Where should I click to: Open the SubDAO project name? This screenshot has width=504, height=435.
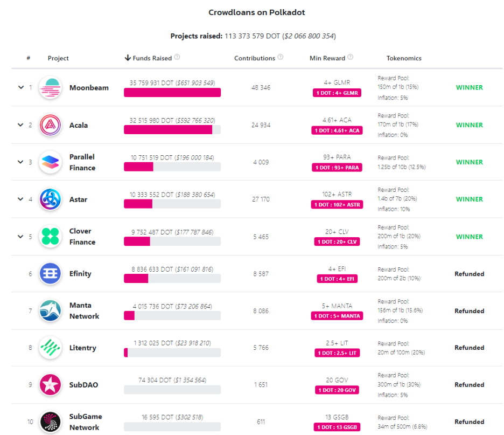point(83,385)
